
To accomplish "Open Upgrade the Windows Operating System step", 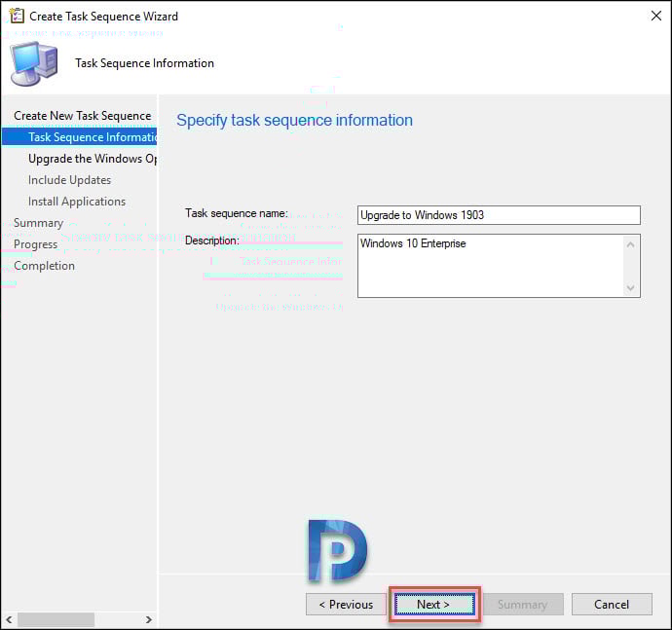I will click(93, 159).
